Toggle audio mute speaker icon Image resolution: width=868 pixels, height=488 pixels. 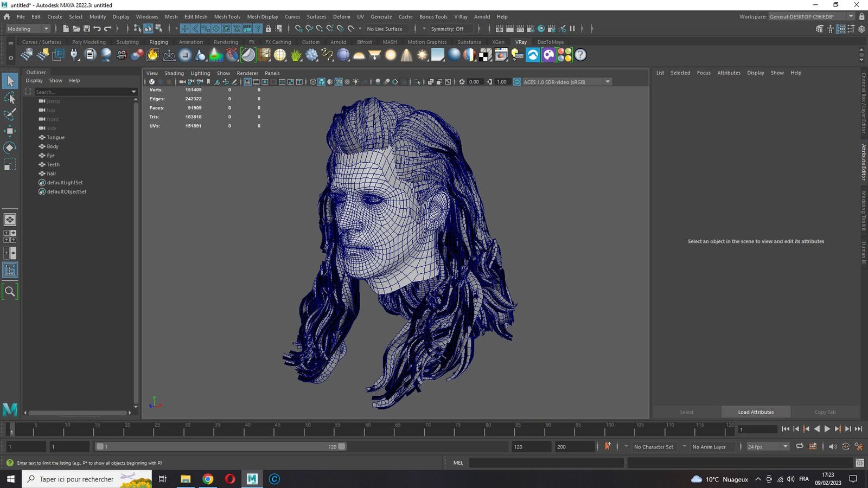pyautogui.click(x=832, y=446)
